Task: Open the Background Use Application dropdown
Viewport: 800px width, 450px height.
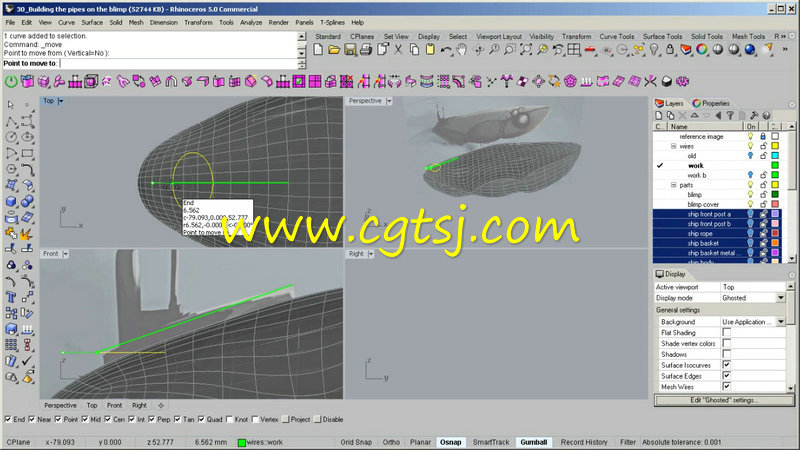Action: click(781, 322)
